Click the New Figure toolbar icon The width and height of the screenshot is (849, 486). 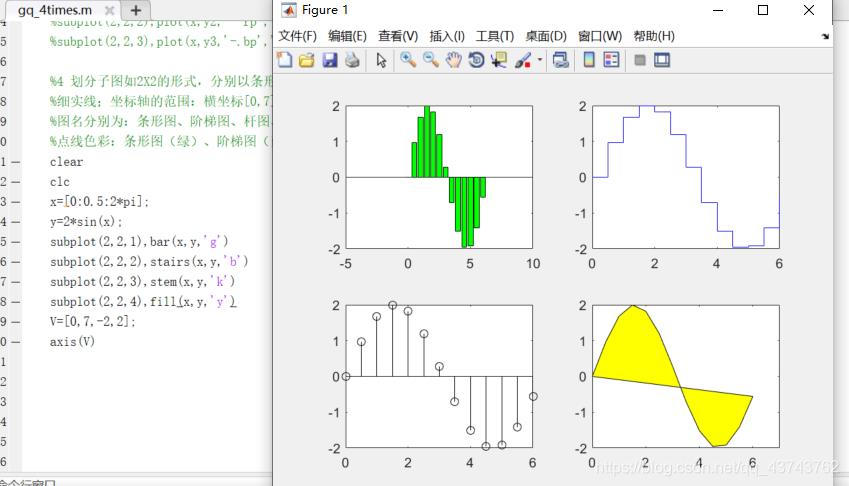pos(285,60)
